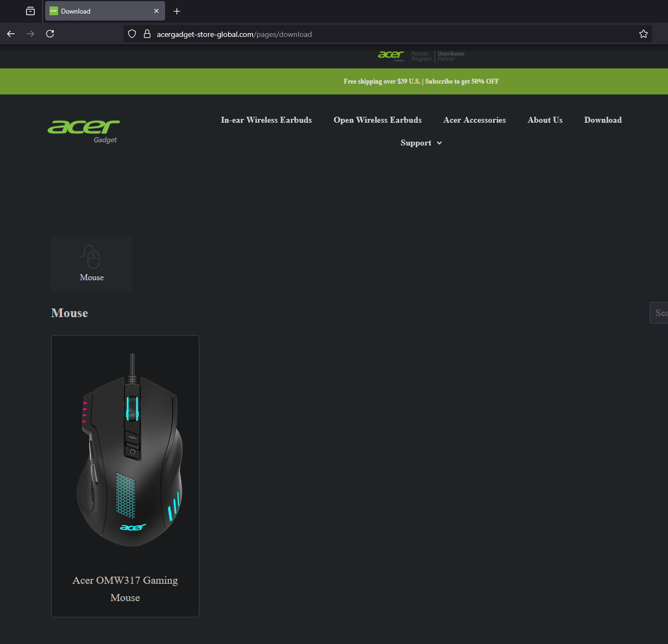
Task: Bookmark this page with the star icon
Action: pos(644,34)
